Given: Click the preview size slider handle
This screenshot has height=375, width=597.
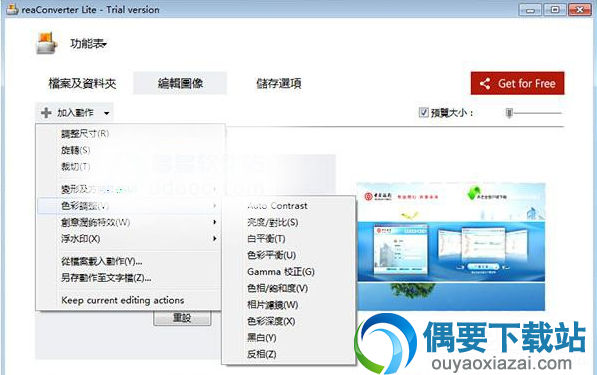Looking at the screenshot, I should point(509,113).
